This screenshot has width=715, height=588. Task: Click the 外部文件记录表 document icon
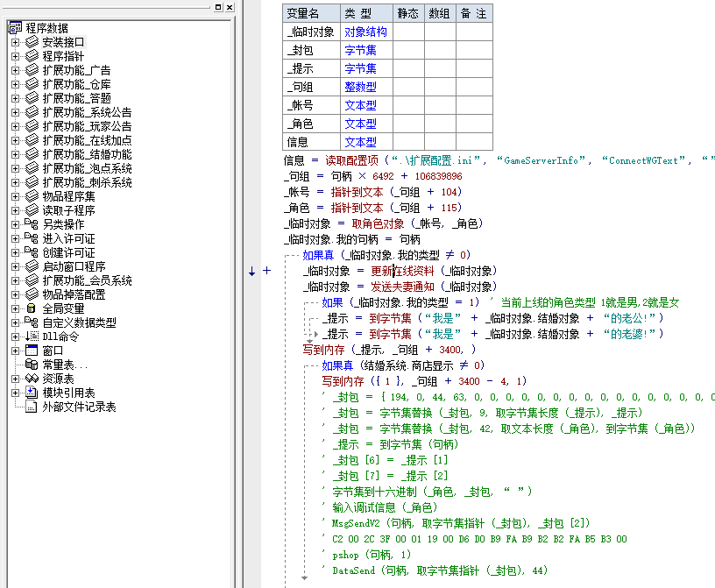pos(32,407)
